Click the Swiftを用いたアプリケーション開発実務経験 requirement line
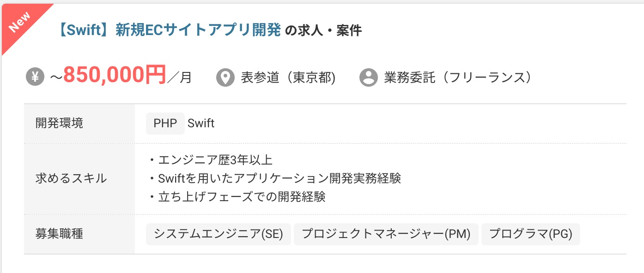Image resolution: width=644 pixels, height=273 pixels. [275, 178]
